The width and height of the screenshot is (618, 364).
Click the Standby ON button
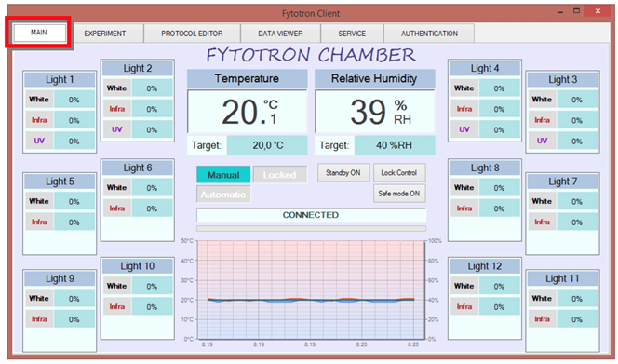click(343, 173)
